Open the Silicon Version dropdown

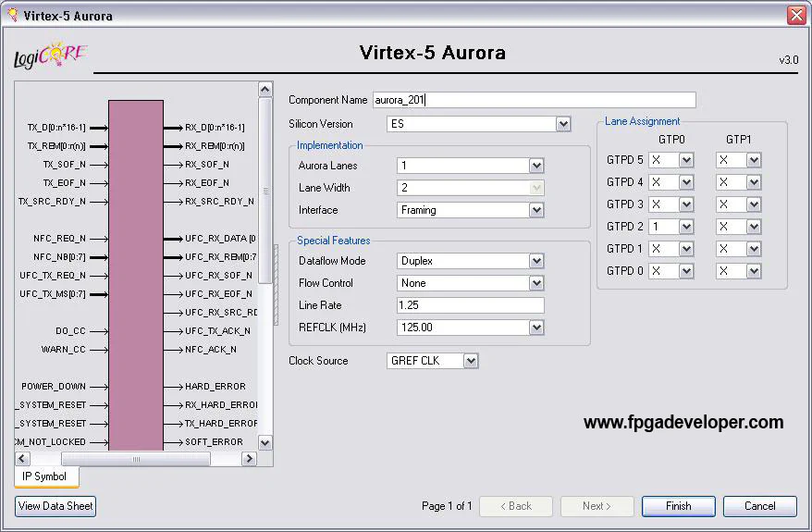[563, 124]
